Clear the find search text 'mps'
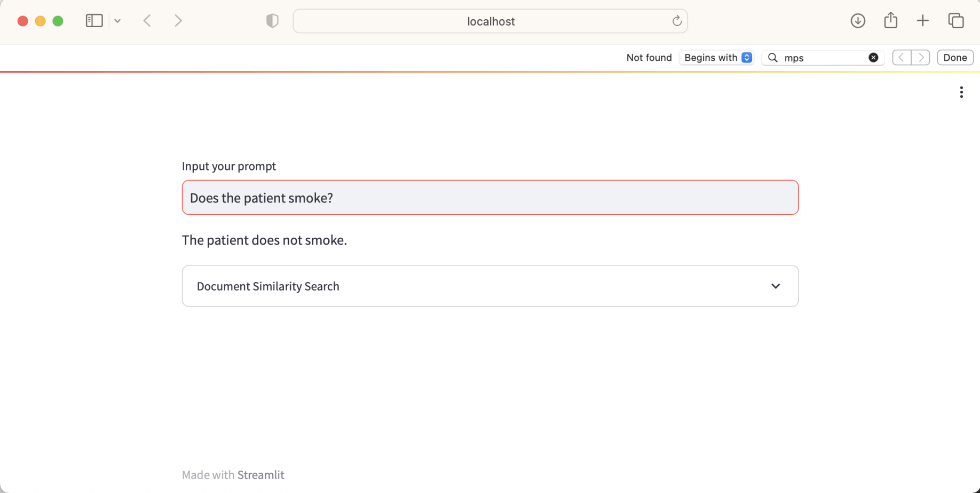Image resolution: width=980 pixels, height=493 pixels. pos(873,58)
